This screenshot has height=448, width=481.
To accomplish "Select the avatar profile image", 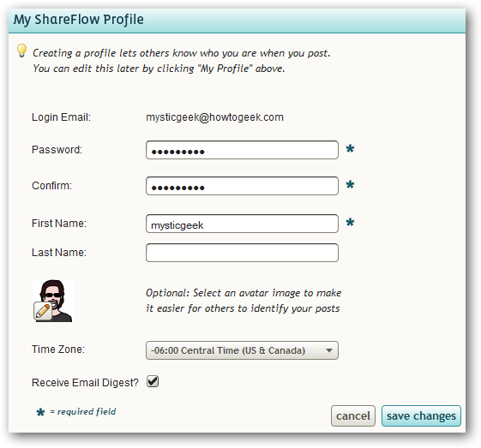I will pyautogui.click(x=53, y=301).
